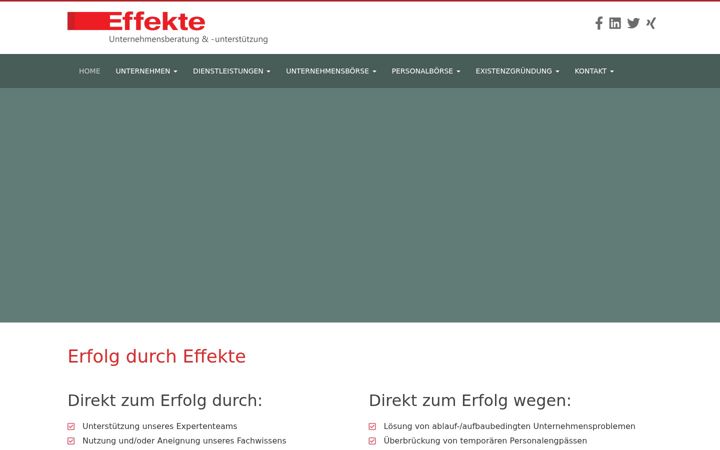Expand the UNTERNEHMENSBÖRSE dropdown menu
Screen dimensions: 720x450
point(331,71)
